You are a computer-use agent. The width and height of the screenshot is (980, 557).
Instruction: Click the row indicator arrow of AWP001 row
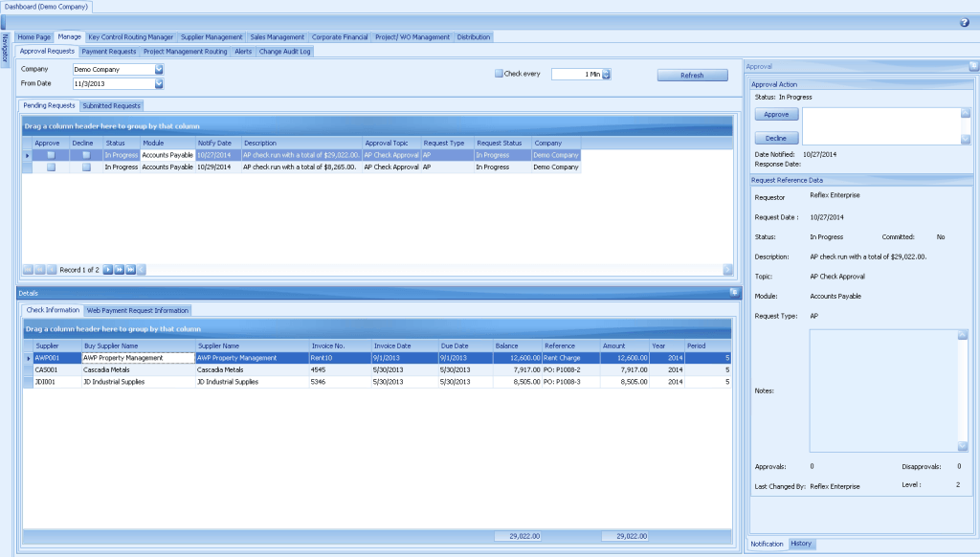click(x=28, y=358)
